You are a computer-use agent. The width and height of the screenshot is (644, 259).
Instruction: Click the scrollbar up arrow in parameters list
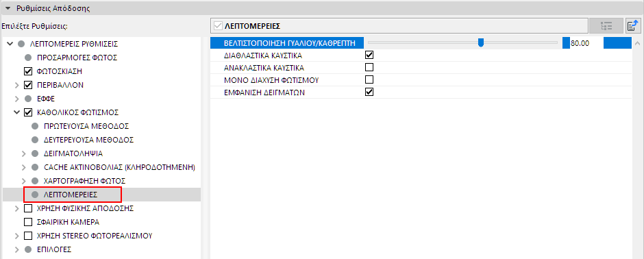pos(637,43)
